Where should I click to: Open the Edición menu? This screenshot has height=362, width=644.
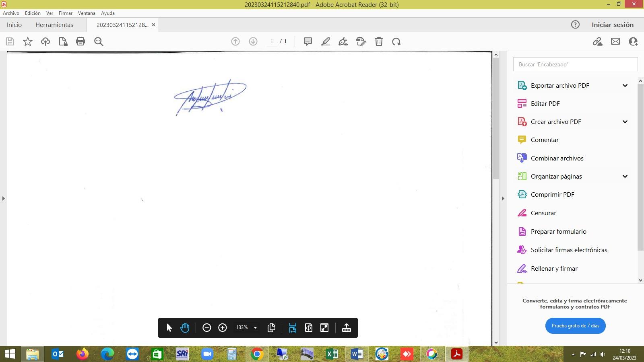pyautogui.click(x=33, y=13)
